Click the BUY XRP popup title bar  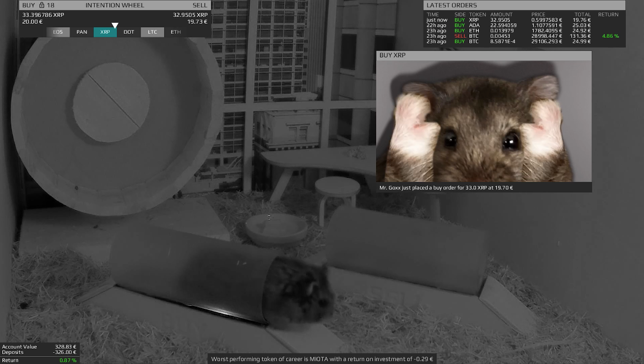[484, 56]
